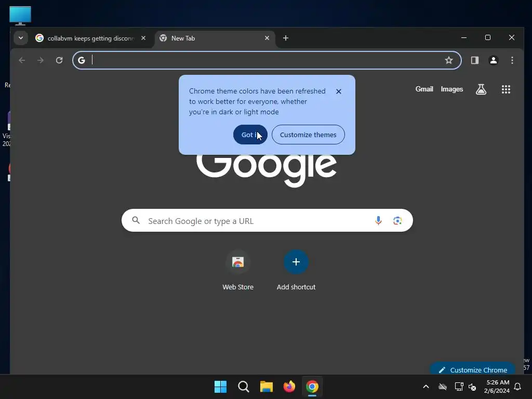Open Google Images link
The height and width of the screenshot is (399, 532).
coord(451,89)
